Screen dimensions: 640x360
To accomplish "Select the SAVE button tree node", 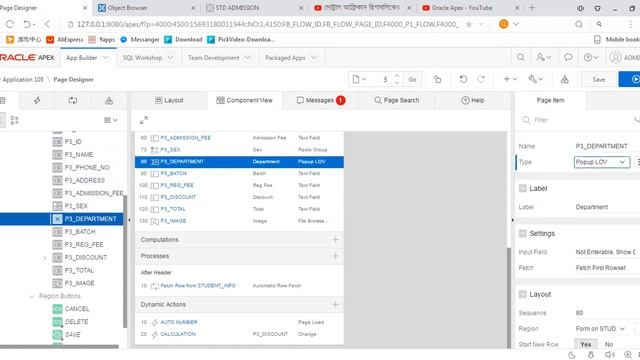I will [x=72, y=334].
